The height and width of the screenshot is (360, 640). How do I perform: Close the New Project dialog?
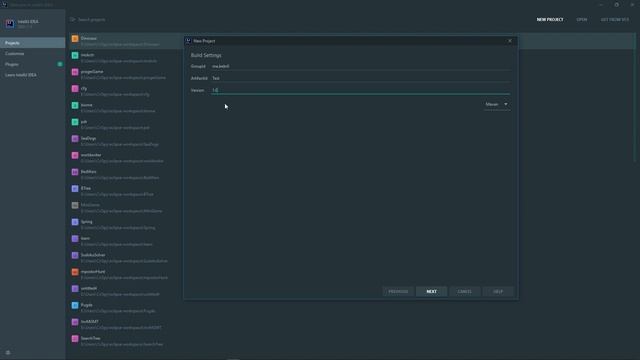(510, 41)
